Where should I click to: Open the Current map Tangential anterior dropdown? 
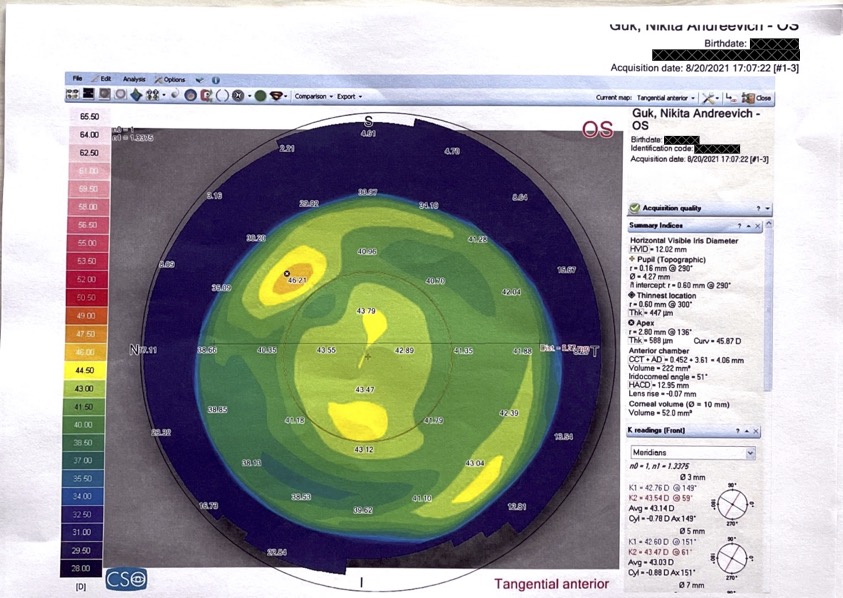pos(667,98)
